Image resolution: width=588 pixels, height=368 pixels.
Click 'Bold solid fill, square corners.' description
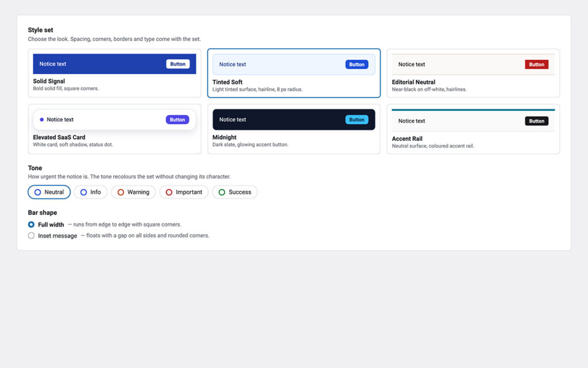(x=65, y=89)
